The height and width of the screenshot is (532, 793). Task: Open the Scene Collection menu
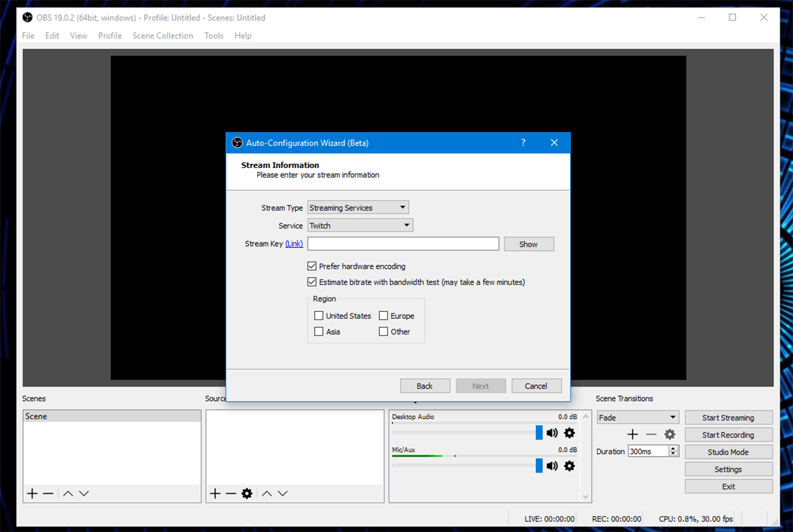(x=163, y=36)
